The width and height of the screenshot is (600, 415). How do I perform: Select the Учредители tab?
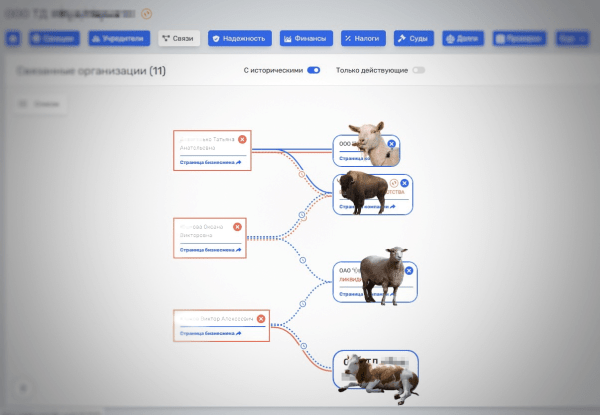pos(120,39)
